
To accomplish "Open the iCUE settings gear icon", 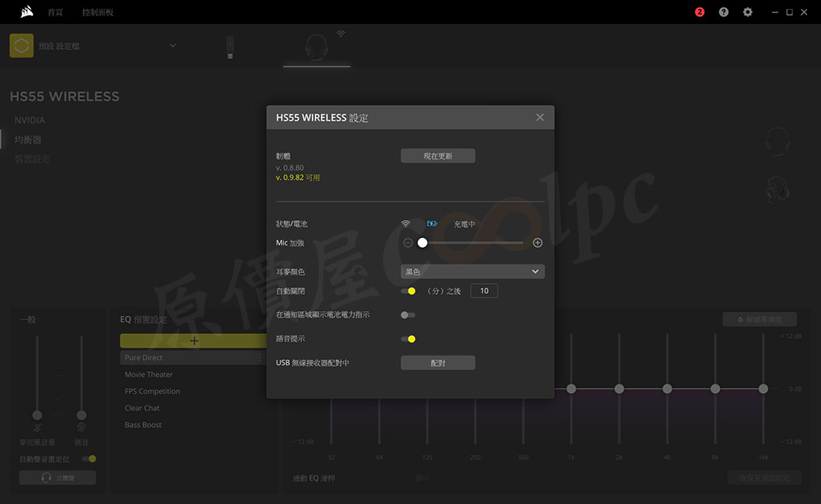I will coord(748,12).
